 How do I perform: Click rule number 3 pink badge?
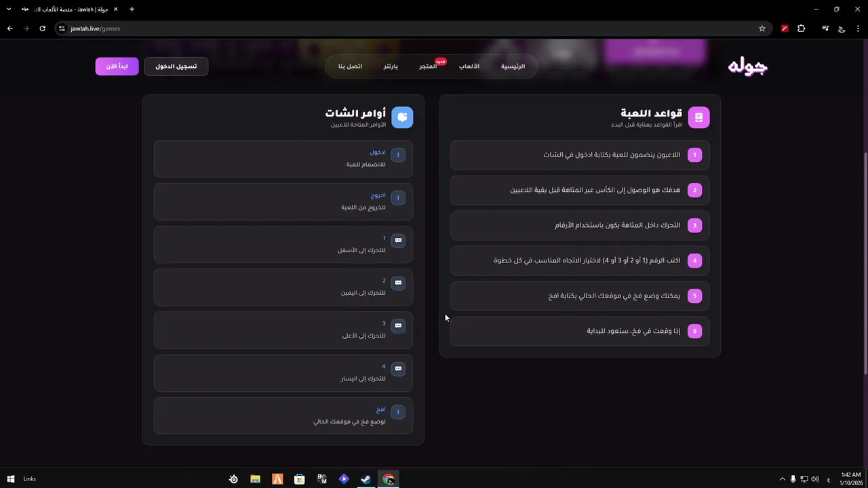tap(694, 225)
